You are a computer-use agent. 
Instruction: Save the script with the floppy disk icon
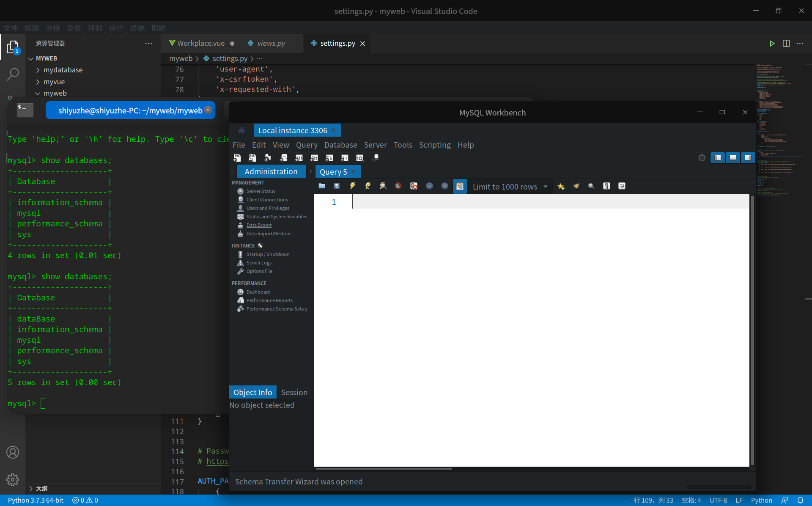point(337,186)
